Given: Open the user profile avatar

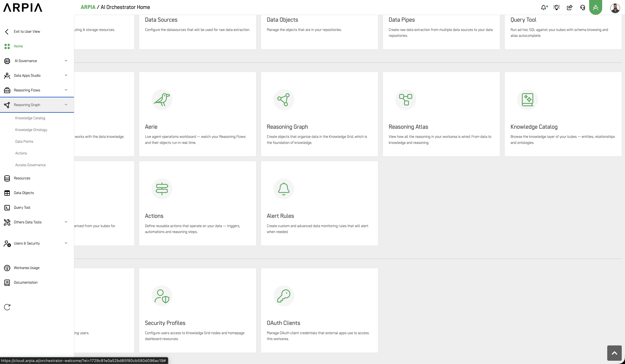Looking at the screenshot, I should [615, 8].
